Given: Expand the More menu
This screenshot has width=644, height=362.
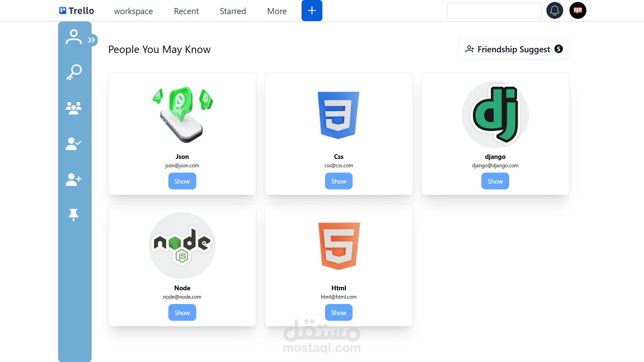Looking at the screenshot, I should (x=277, y=11).
